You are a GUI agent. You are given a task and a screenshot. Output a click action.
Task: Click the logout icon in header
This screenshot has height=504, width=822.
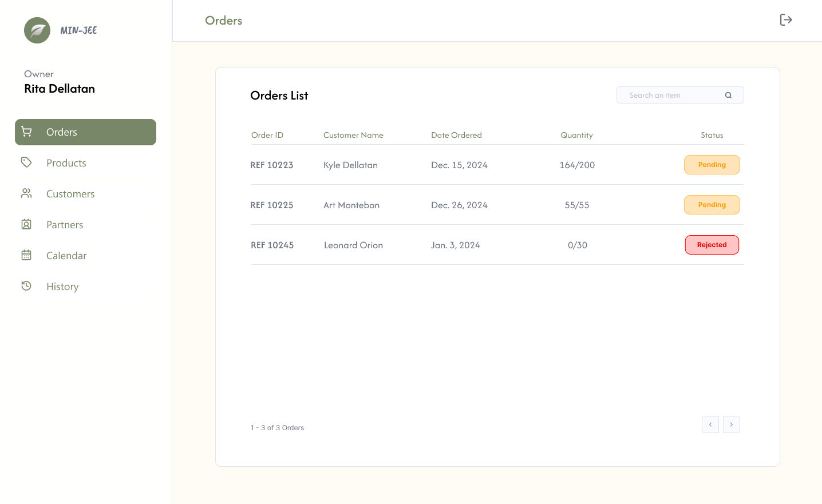786,20
